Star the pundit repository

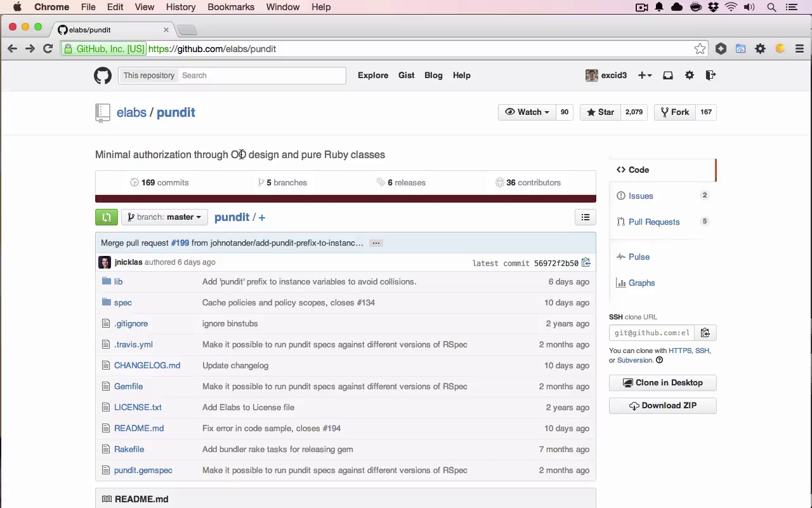pos(600,112)
